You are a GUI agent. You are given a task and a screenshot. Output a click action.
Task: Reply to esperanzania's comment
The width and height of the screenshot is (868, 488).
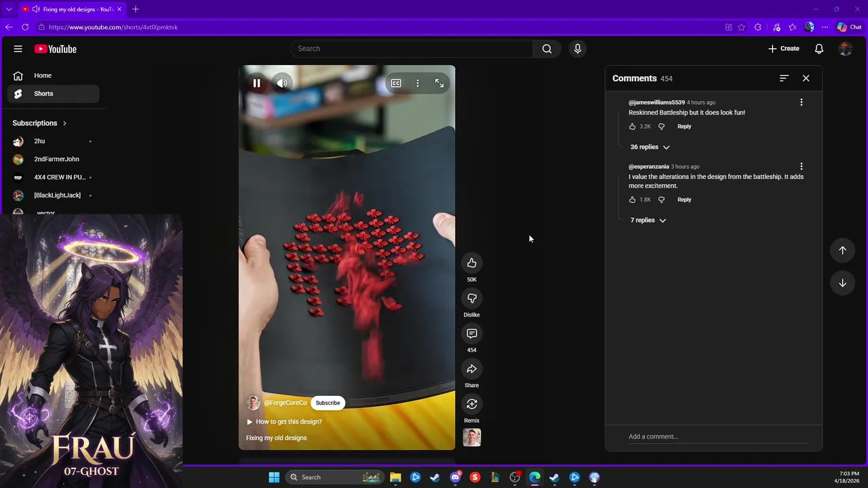click(x=684, y=200)
